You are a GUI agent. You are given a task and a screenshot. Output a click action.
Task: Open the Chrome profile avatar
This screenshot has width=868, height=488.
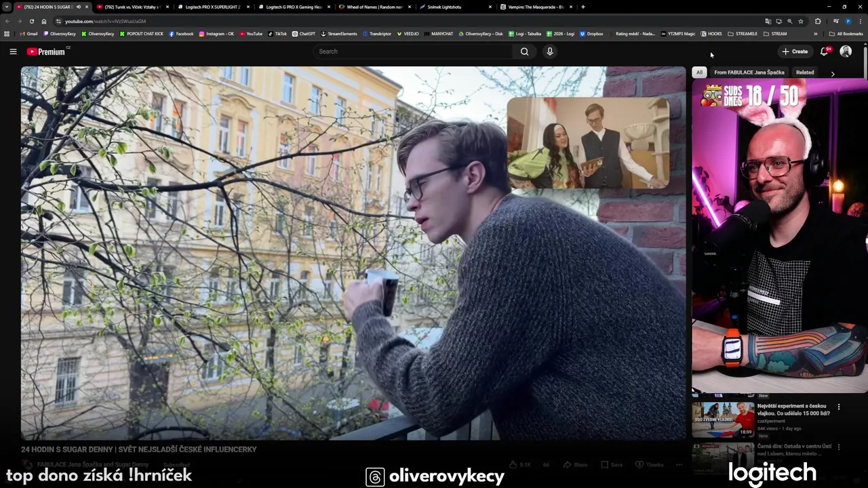pyautogui.click(x=848, y=21)
